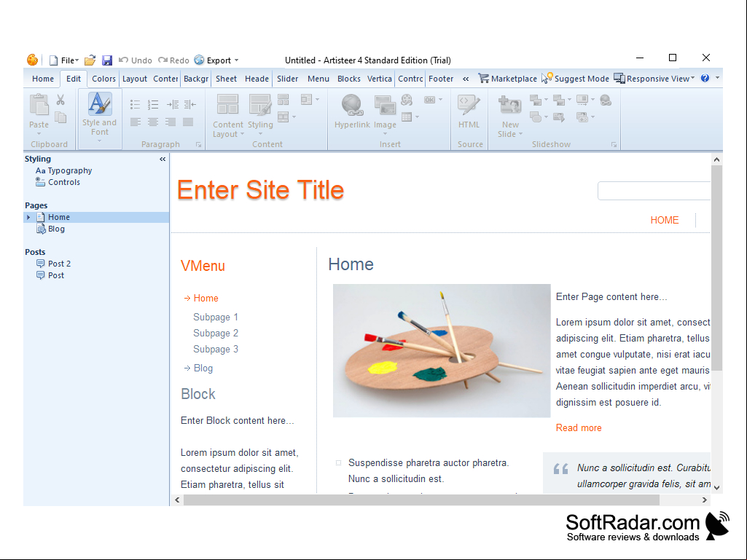Apply bulleted list formatting

tap(136, 105)
